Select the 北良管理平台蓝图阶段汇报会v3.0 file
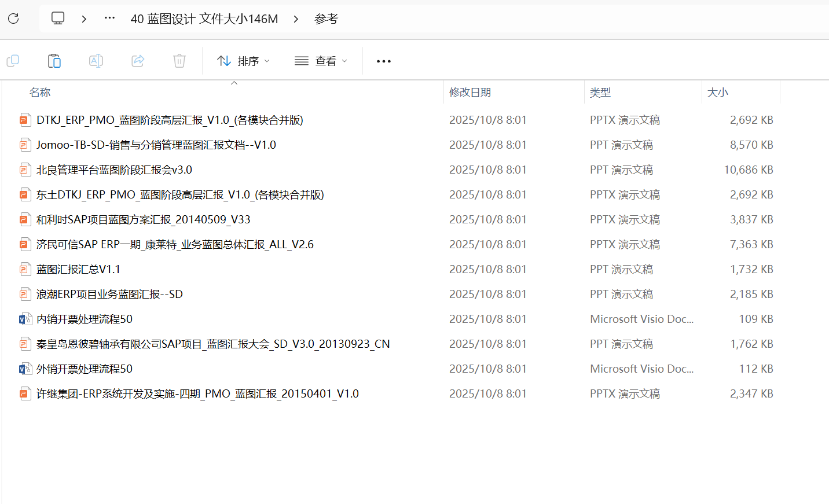 (114, 170)
